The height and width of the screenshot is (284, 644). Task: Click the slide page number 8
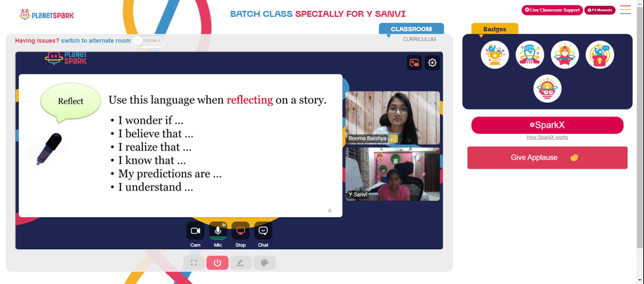click(329, 211)
